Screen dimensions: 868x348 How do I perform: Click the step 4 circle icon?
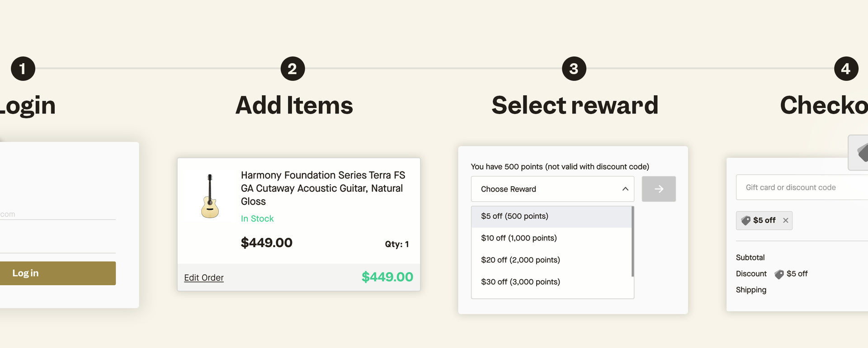coord(846,69)
